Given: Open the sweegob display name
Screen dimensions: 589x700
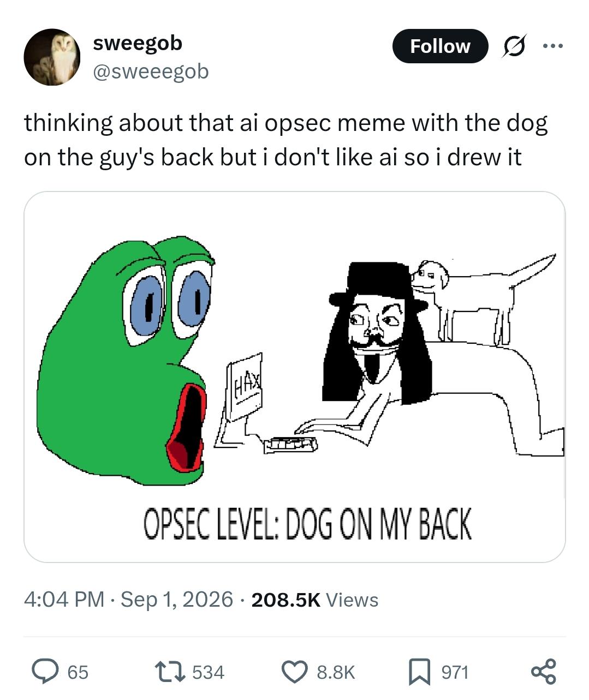Looking at the screenshot, I should (x=138, y=43).
